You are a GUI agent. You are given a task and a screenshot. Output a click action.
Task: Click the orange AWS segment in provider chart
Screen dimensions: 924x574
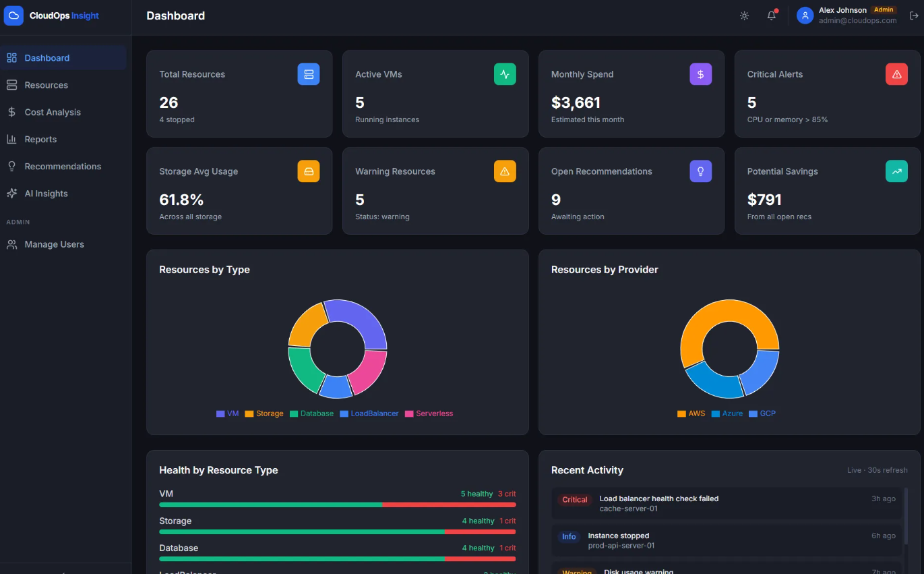tap(708, 318)
